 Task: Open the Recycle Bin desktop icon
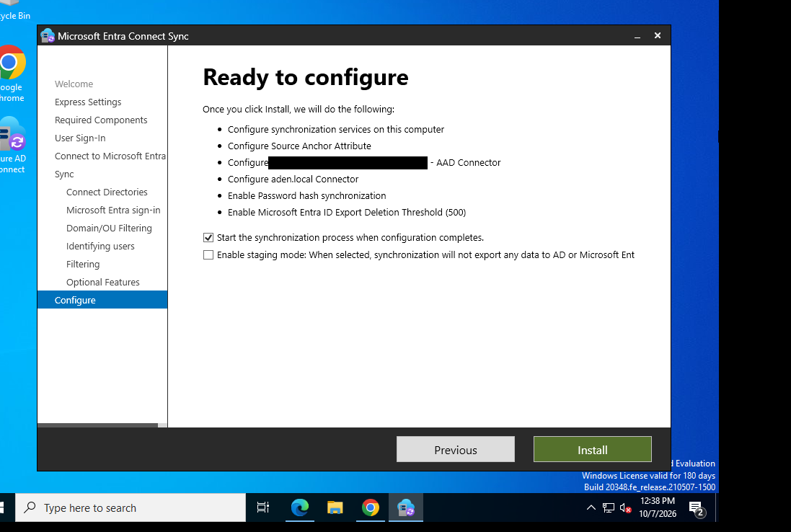point(13,11)
